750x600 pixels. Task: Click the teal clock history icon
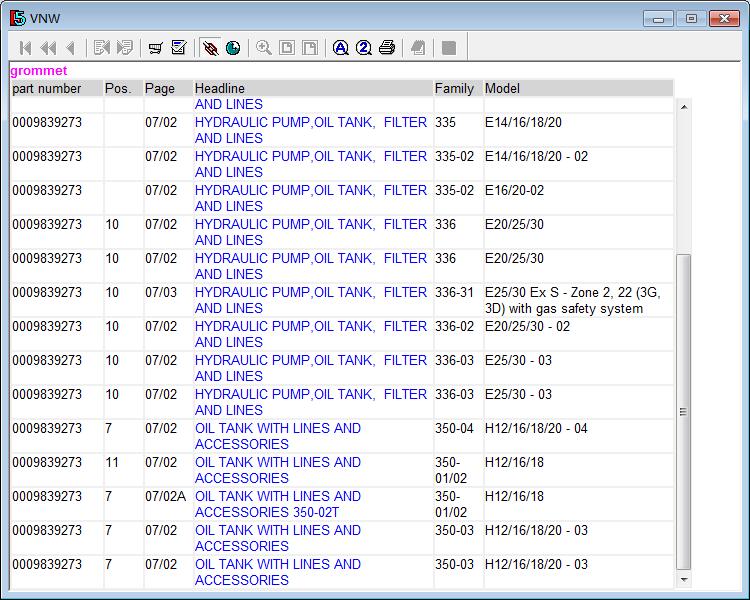pos(233,48)
